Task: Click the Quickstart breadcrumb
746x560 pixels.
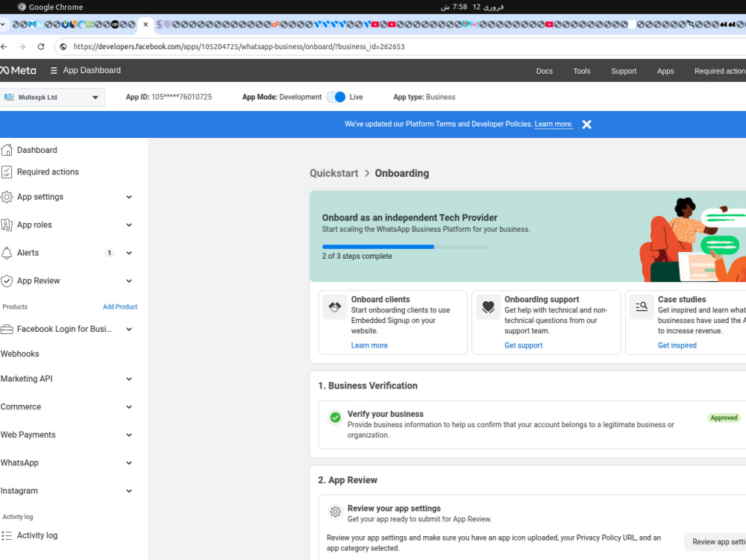Action: pos(334,174)
